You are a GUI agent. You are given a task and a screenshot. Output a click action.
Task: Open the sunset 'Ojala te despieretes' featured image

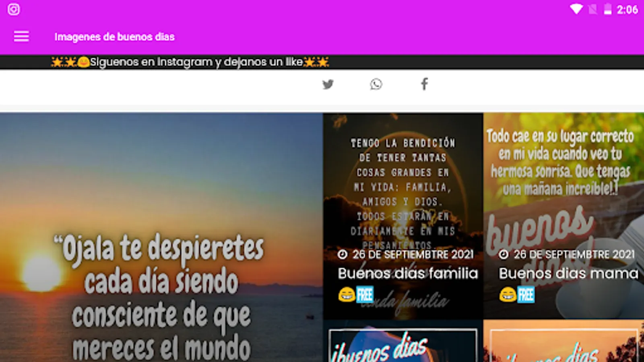point(161,237)
